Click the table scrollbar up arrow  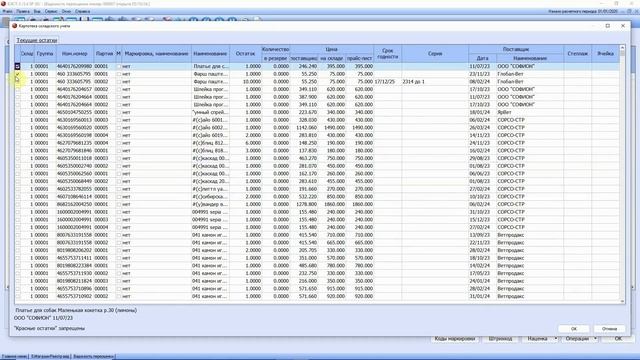click(622, 48)
